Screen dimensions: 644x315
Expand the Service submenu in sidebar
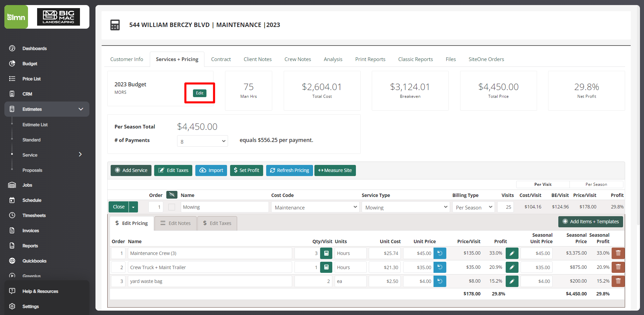tap(80, 155)
